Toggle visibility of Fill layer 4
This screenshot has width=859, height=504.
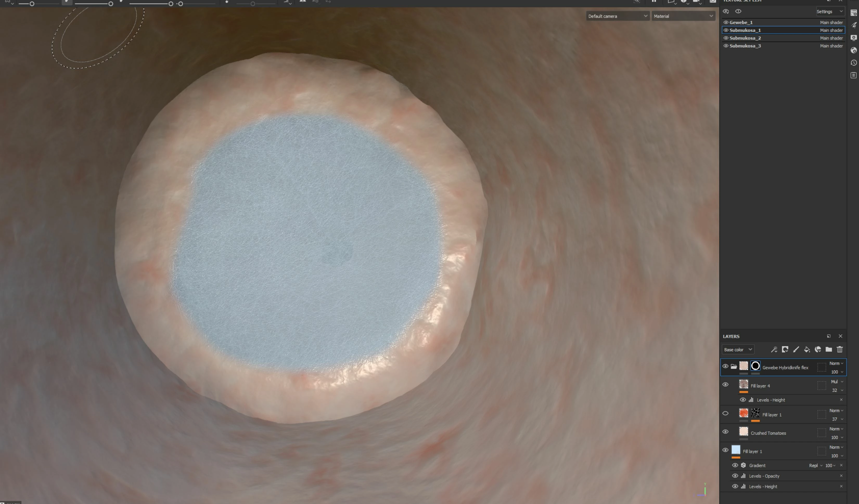click(725, 384)
